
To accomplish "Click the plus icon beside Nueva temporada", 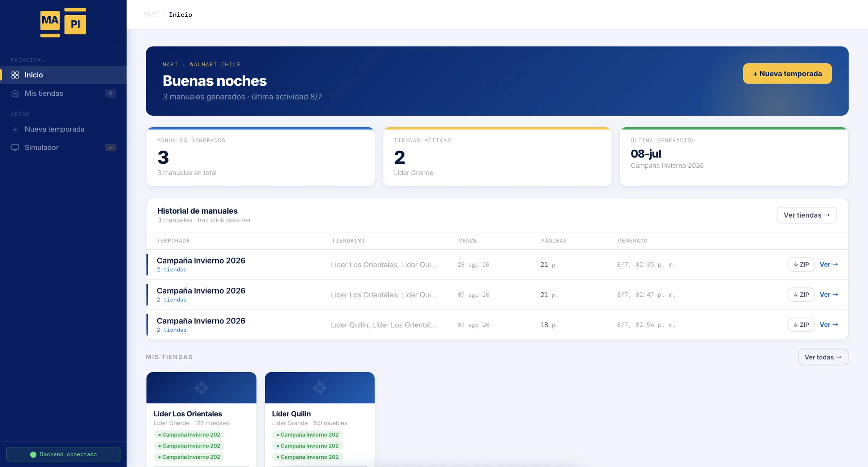I will [15, 129].
